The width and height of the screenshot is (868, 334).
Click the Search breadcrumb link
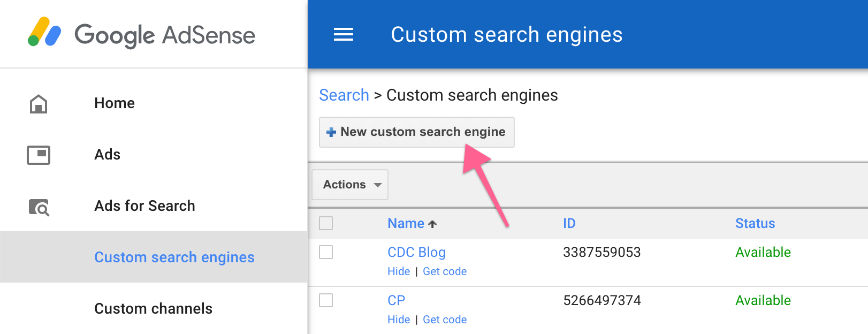pos(344,95)
